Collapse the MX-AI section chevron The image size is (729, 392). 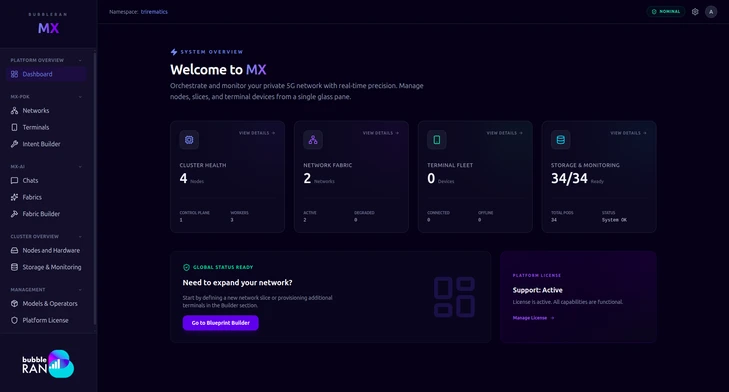point(80,166)
